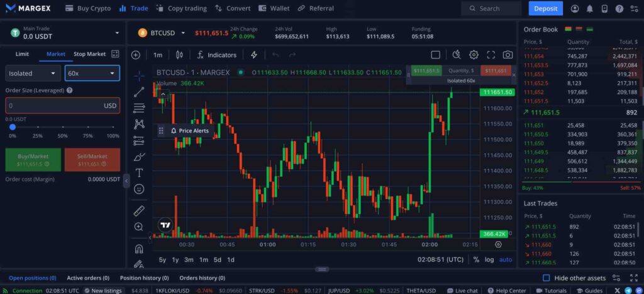644x294 pixels.
Task: Select the 5d chart range
Action: click(x=217, y=259)
